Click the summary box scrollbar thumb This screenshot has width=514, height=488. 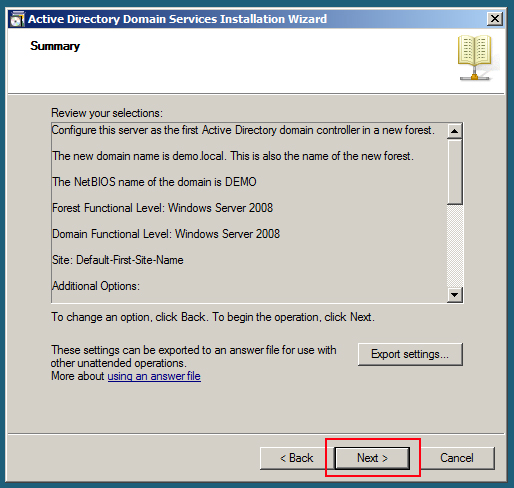(454, 172)
